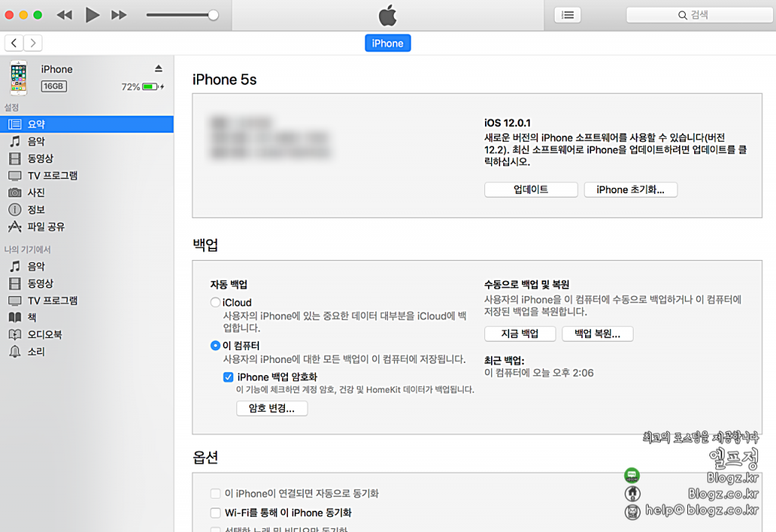Click the Apple logo in toolbar
This screenshot has width=776, height=532.
387,15
